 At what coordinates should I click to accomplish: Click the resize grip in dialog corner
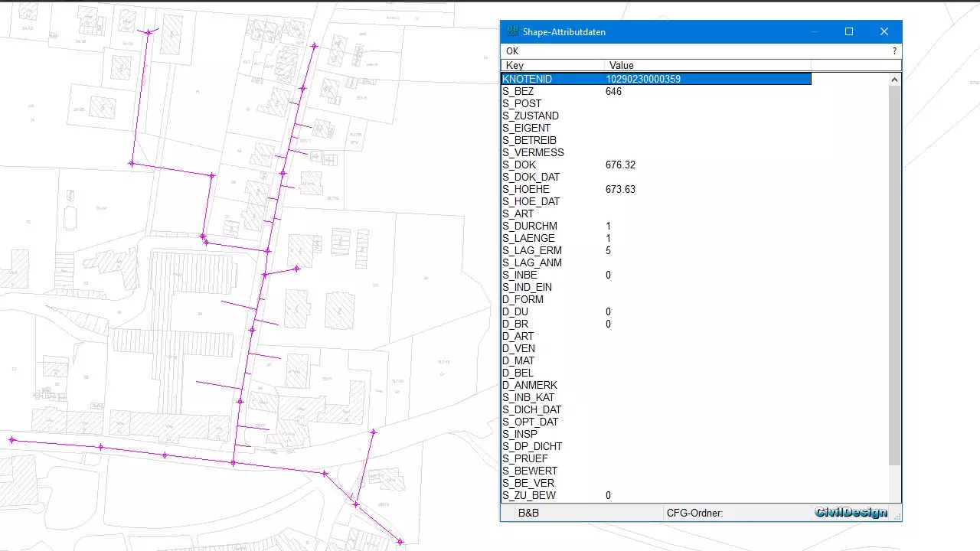897,517
